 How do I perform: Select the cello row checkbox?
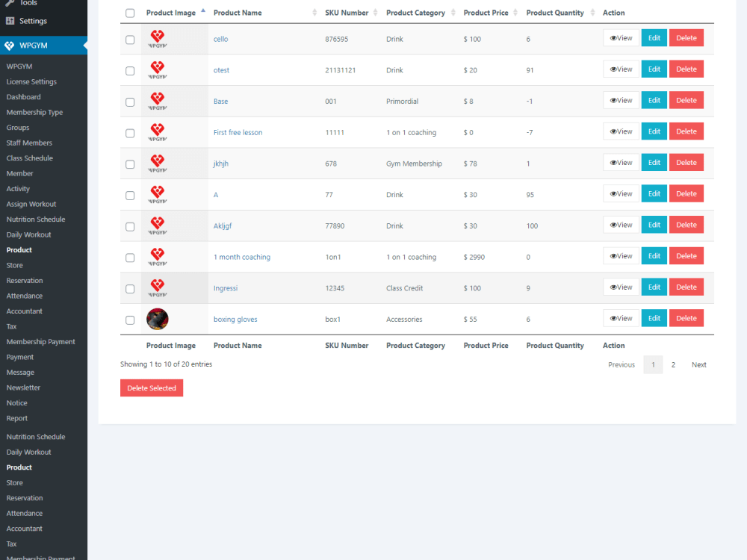coord(130,40)
